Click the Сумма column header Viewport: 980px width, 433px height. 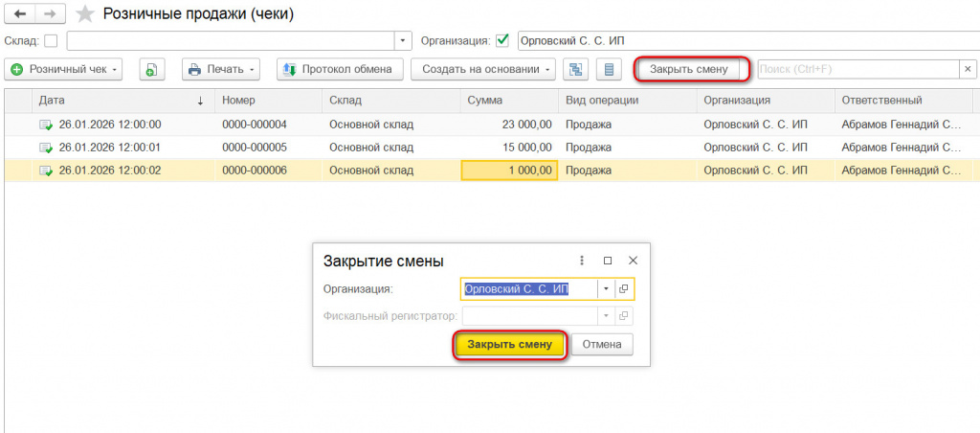coord(509,101)
